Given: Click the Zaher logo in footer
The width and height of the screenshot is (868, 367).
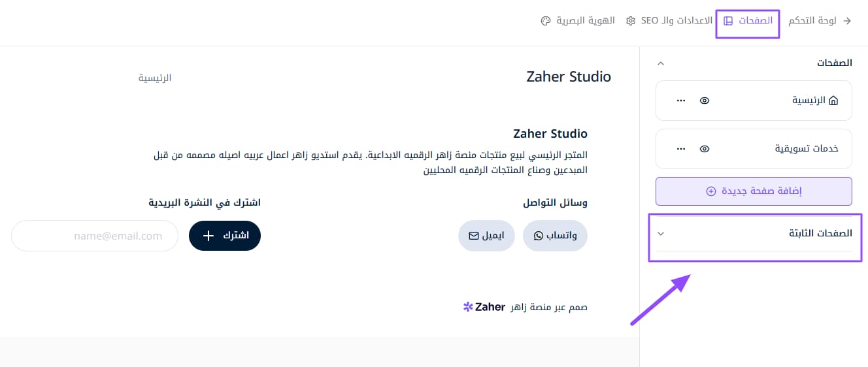Looking at the screenshot, I should (484, 307).
